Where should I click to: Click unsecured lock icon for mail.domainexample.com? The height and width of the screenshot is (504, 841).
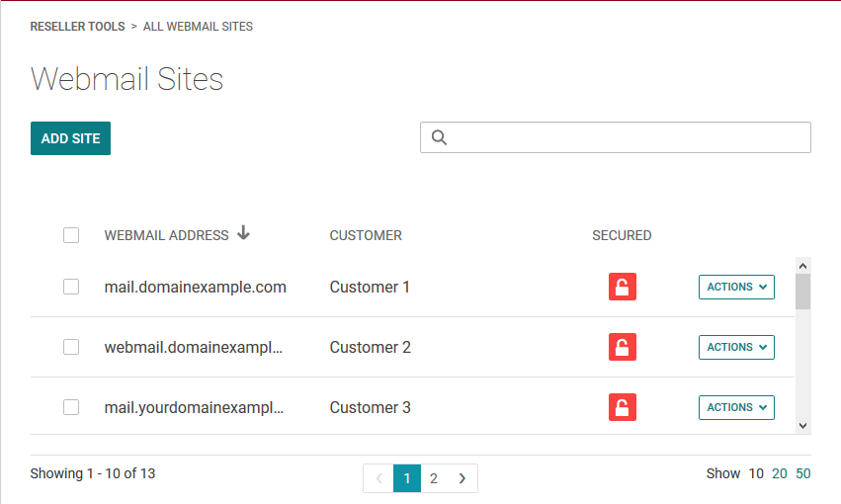(x=623, y=287)
